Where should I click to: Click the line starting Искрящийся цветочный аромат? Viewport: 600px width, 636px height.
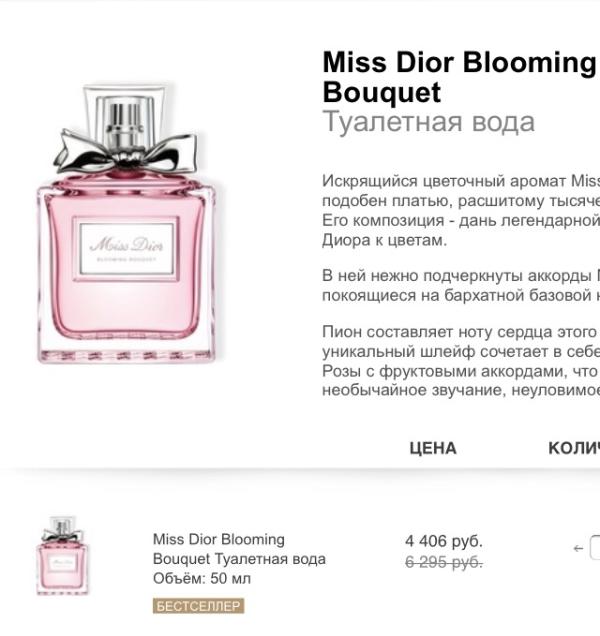tap(461, 181)
